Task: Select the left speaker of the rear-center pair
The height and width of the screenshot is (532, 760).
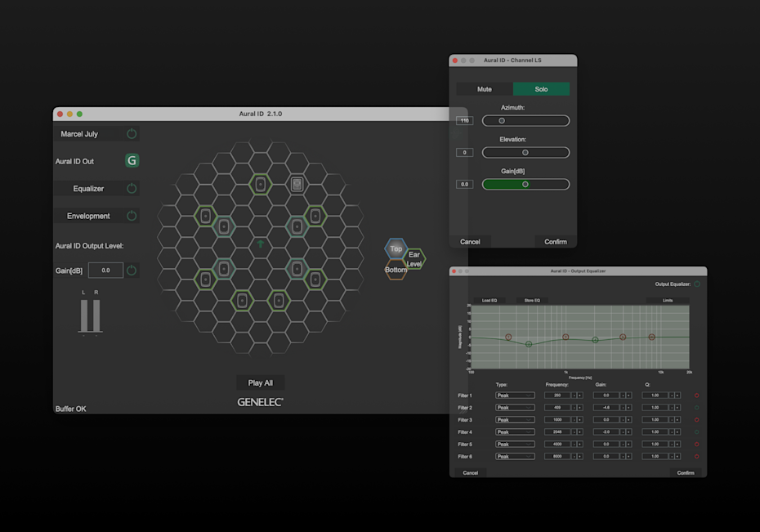Action: click(x=242, y=301)
